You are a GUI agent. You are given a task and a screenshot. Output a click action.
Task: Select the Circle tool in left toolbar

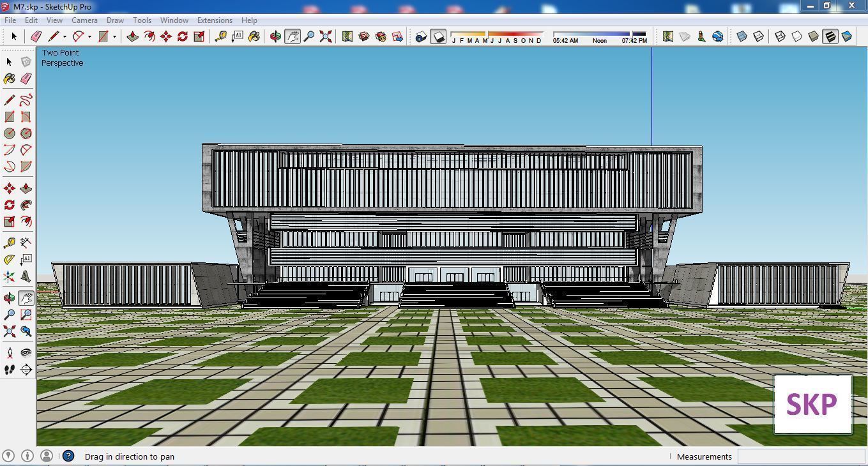tap(10, 133)
